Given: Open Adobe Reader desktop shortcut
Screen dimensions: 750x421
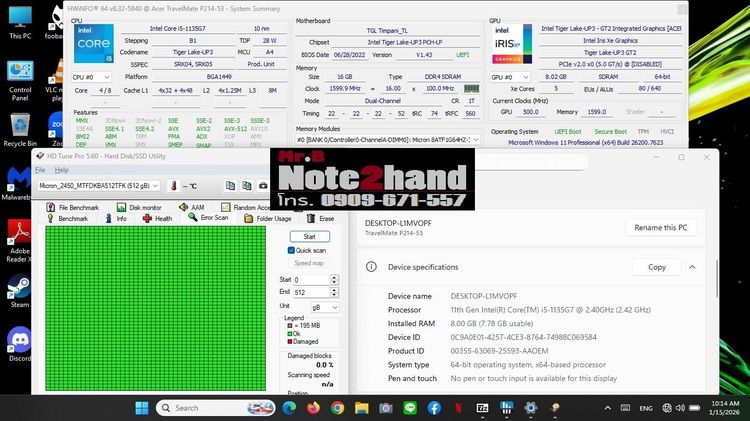Looking at the screenshot, I should [19, 241].
